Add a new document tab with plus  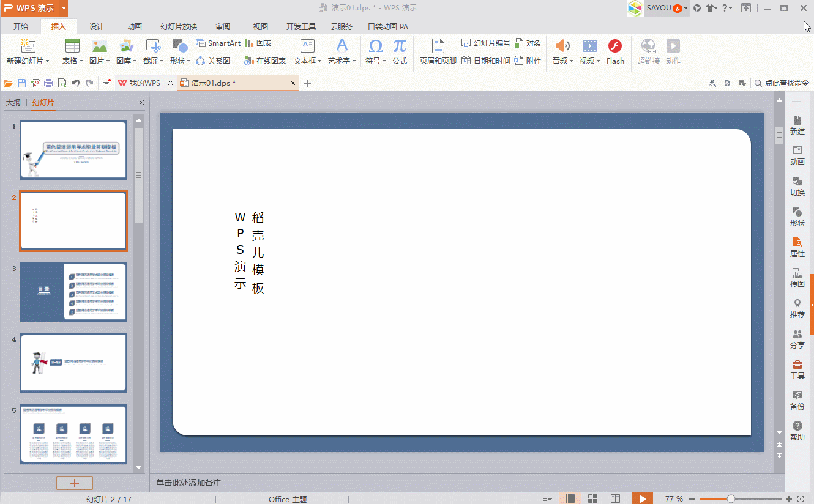click(307, 83)
